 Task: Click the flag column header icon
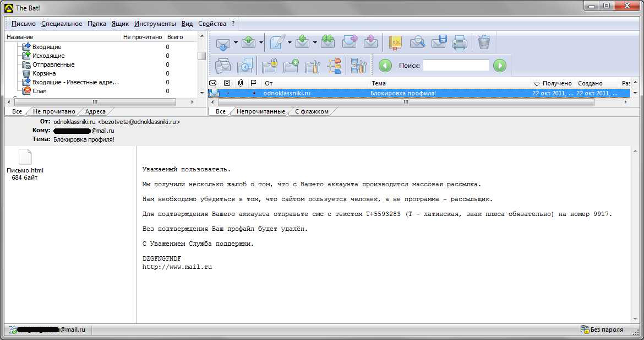tap(253, 83)
